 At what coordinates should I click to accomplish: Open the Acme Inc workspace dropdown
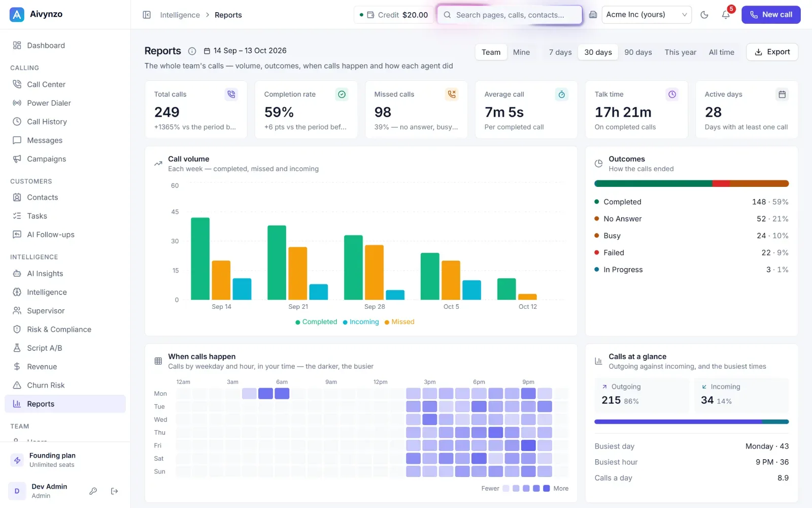(647, 15)
